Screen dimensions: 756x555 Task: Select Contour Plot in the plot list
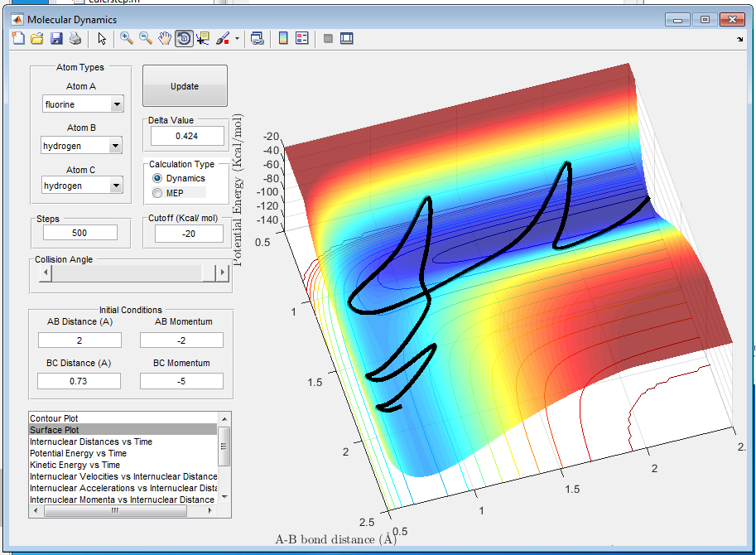(x=55, y=418)
